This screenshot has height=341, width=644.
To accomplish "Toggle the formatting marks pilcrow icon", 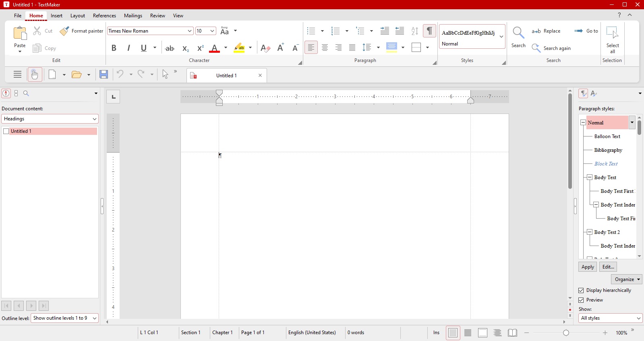I will [430, 31].
